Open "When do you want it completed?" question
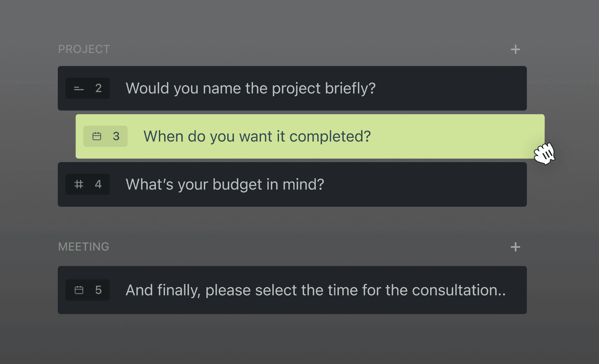Viewport: 599px width, 364px height. (x=257, y=136)
